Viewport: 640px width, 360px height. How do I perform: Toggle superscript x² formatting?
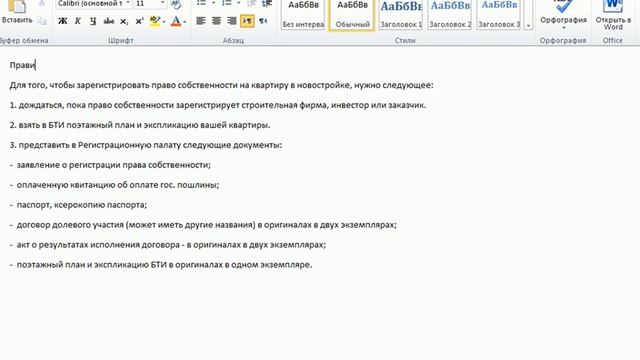pyautogui.click(x=139, y=21)
